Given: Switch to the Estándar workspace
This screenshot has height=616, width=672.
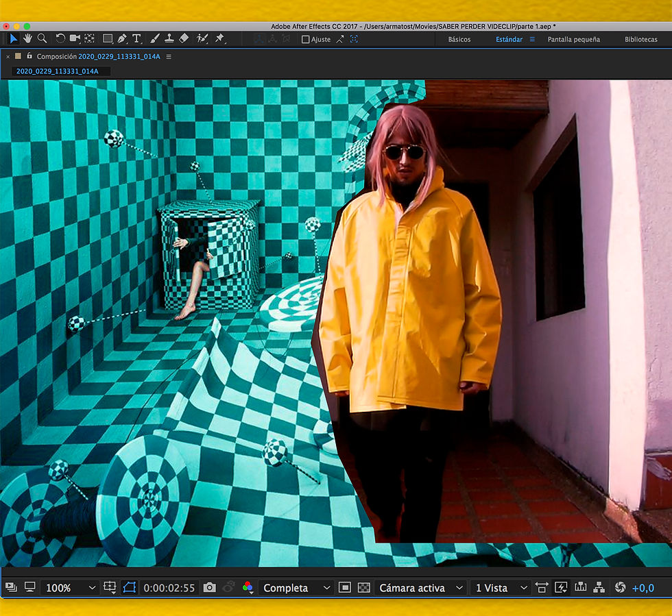Looking at the screenshot, I should (x=509, y=40).
